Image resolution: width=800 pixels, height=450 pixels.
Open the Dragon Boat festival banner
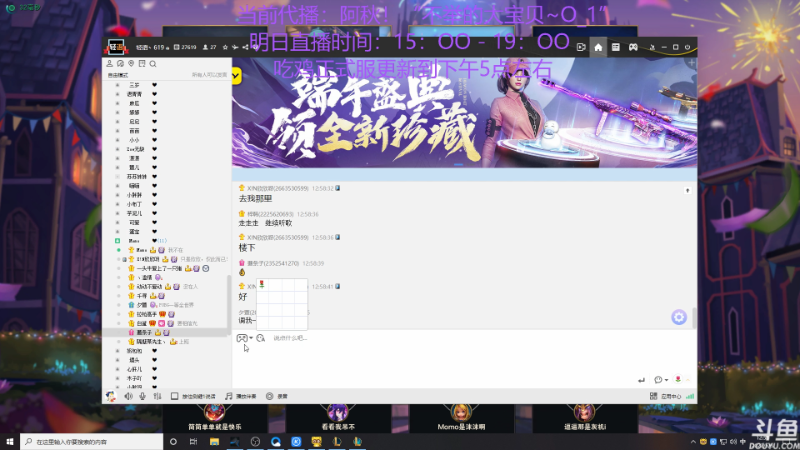[x=464, y=112]
